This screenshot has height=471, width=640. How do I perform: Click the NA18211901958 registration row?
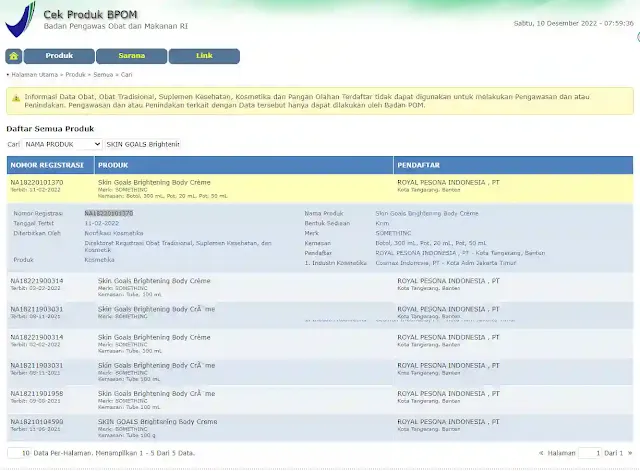point(320,400)
